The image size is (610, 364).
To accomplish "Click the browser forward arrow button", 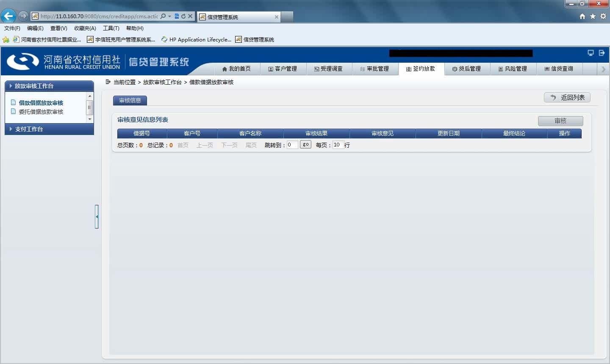I will 23,16.
